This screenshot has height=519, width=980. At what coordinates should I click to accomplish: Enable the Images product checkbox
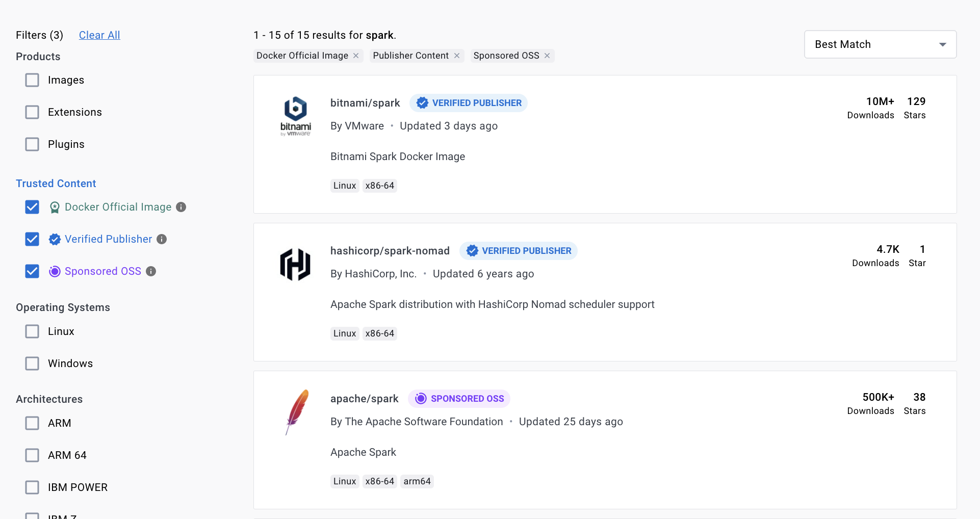[x=32, y=80]
